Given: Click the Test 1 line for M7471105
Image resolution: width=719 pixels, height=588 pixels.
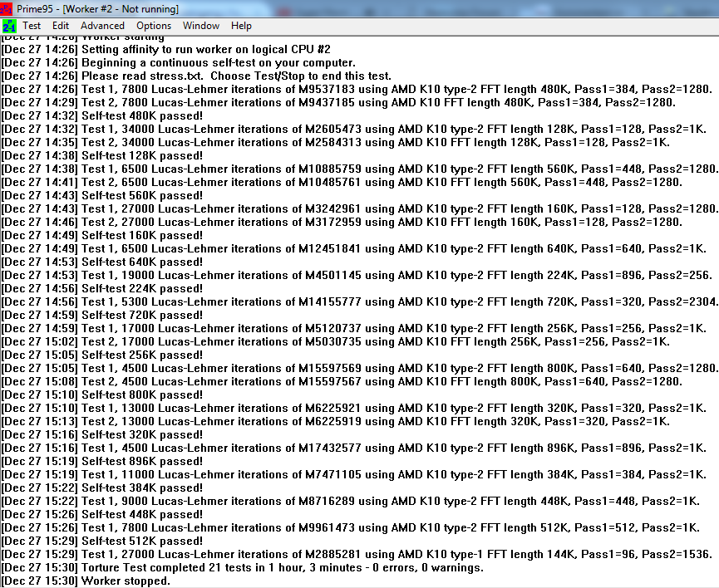Looking at the screenshot, I should coord(353,475).
